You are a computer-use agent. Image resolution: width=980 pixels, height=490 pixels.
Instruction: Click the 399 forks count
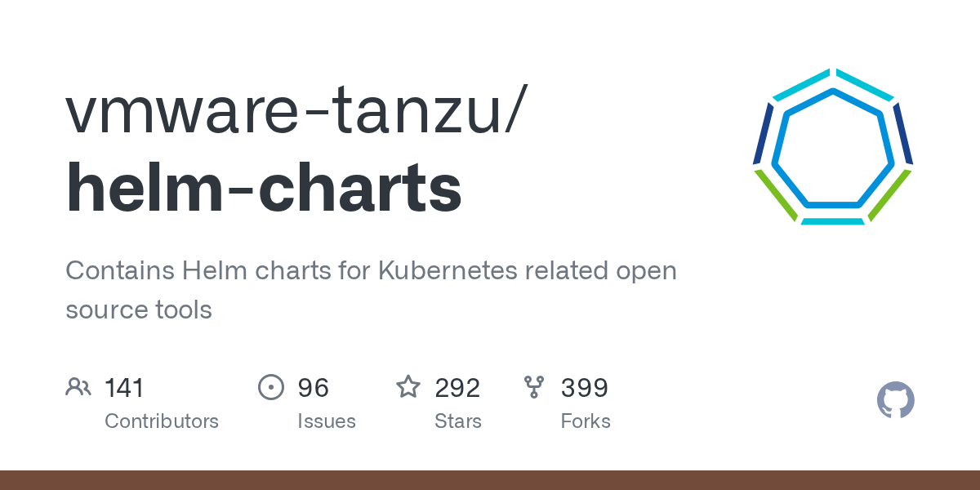[584, 387]
